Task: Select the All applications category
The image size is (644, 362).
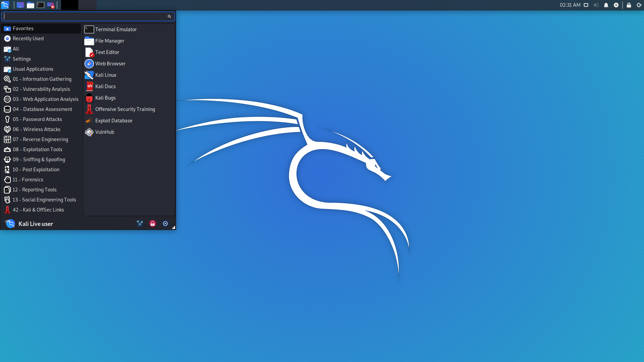Action: pos(41,49)
